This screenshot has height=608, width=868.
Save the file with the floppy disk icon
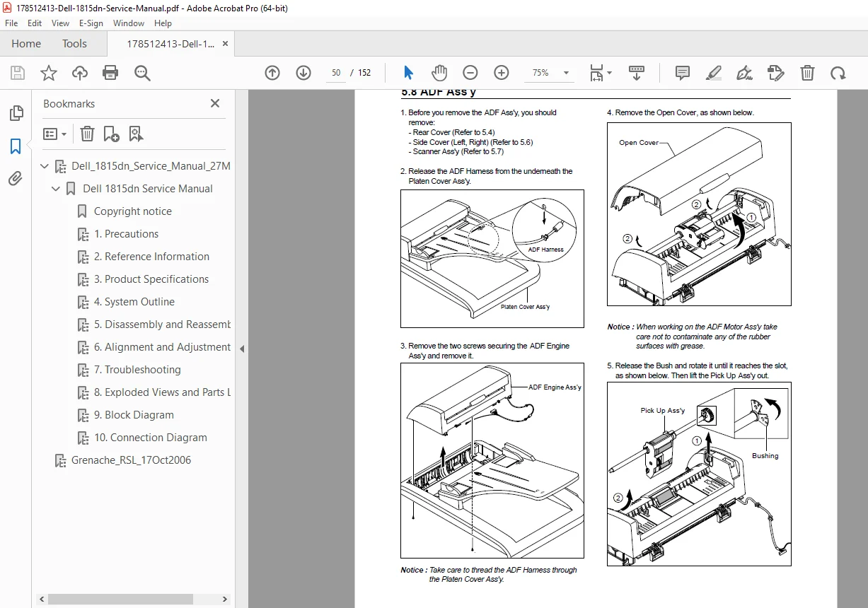(18, 73)
